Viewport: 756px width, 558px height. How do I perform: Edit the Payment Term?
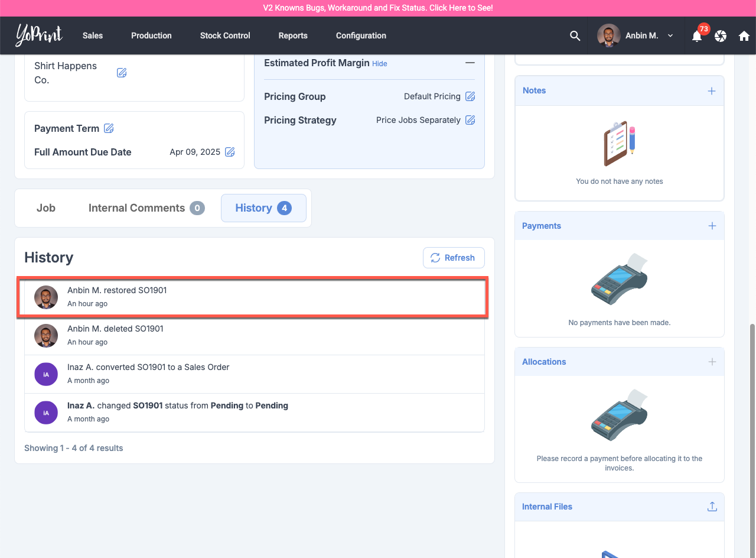click(x=109, y=128)
